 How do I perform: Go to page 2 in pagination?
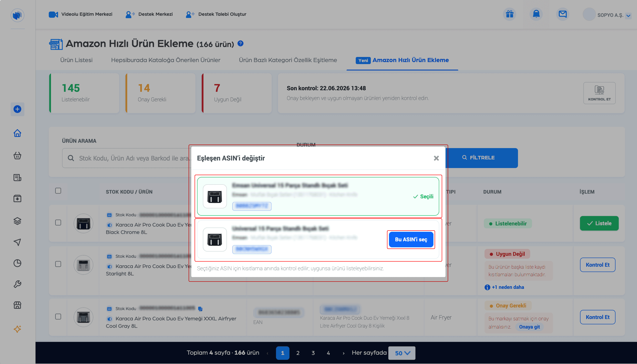point(298,353)
